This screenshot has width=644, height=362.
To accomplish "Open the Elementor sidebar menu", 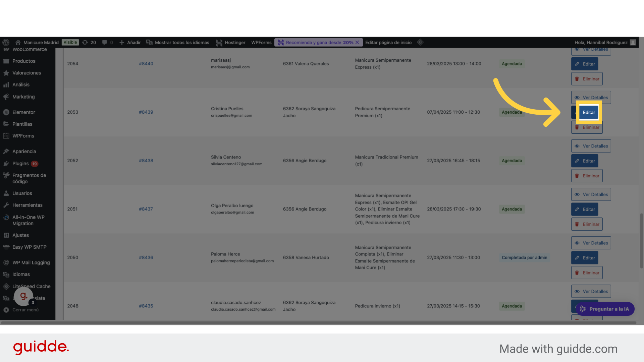I will click(23, 112).
